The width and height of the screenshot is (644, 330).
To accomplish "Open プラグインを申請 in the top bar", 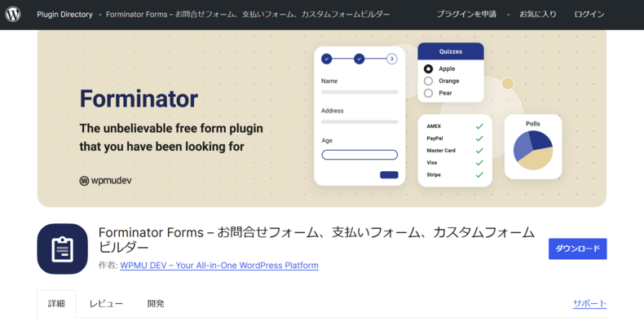I will tap(466, 15).
